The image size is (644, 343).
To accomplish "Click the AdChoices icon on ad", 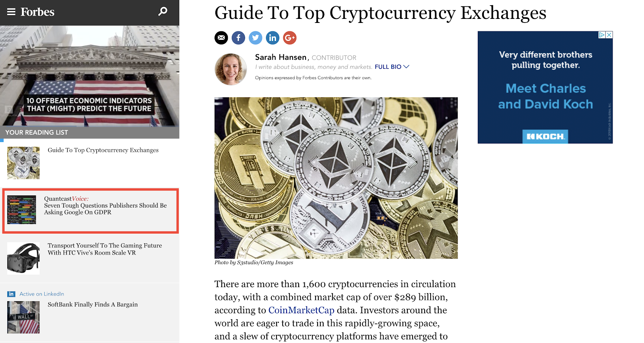I will pos(602,35).
